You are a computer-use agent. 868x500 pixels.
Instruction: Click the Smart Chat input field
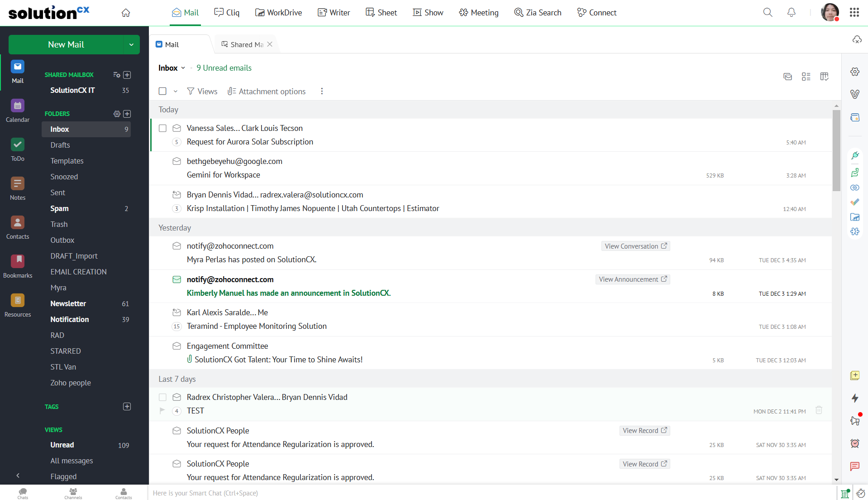coord(492,493)
